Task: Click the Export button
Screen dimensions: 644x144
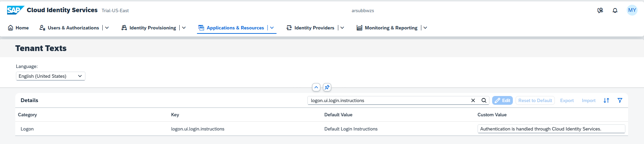Action: [x=567, y=100]
